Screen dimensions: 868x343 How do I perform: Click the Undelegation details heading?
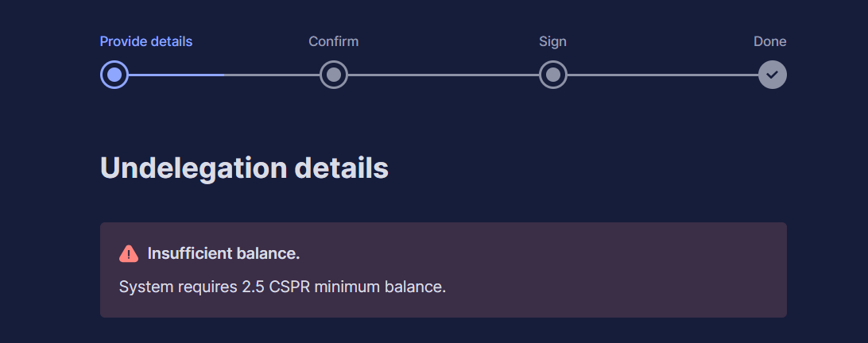[244, 168]
